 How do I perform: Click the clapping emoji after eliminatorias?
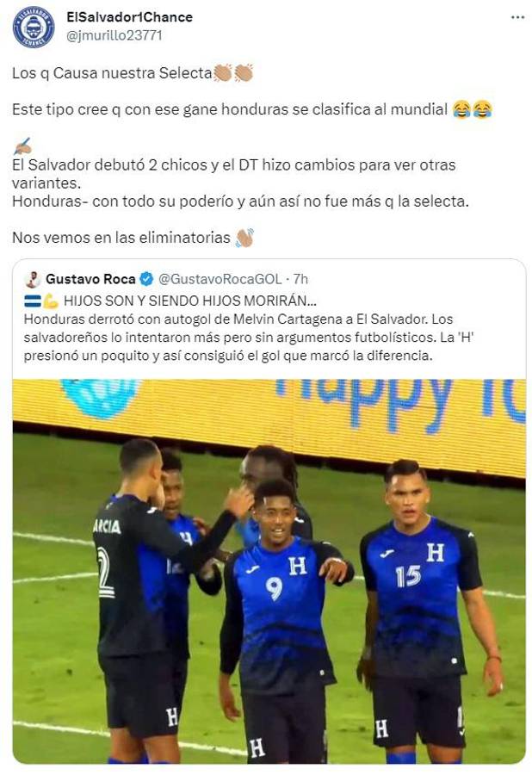[244, 238]
